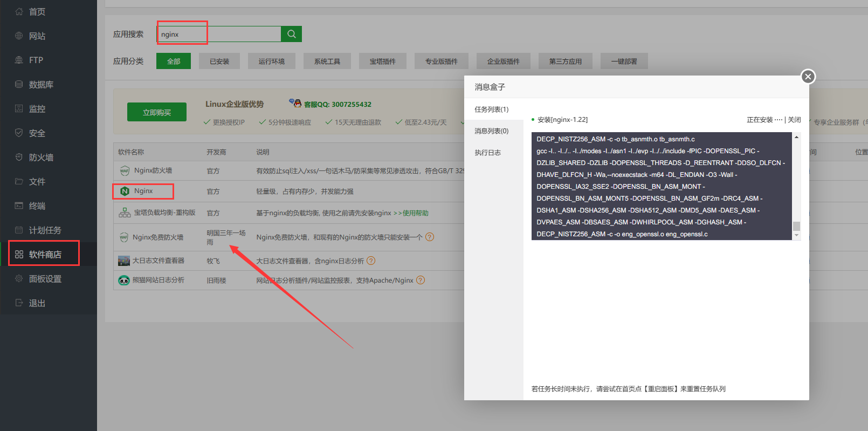Click install log scrollbar up arrow
Viewport: 868px width, 431px height.
(796, 137)
